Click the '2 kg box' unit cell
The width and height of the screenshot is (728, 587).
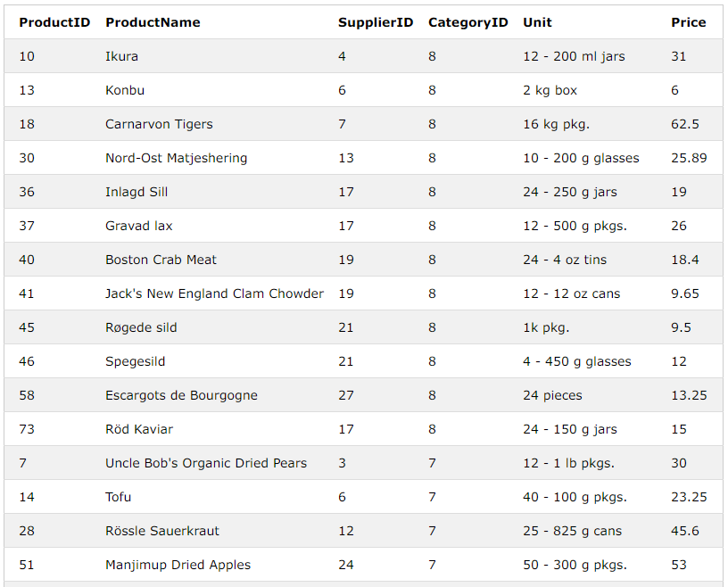[x=550, y=90]
